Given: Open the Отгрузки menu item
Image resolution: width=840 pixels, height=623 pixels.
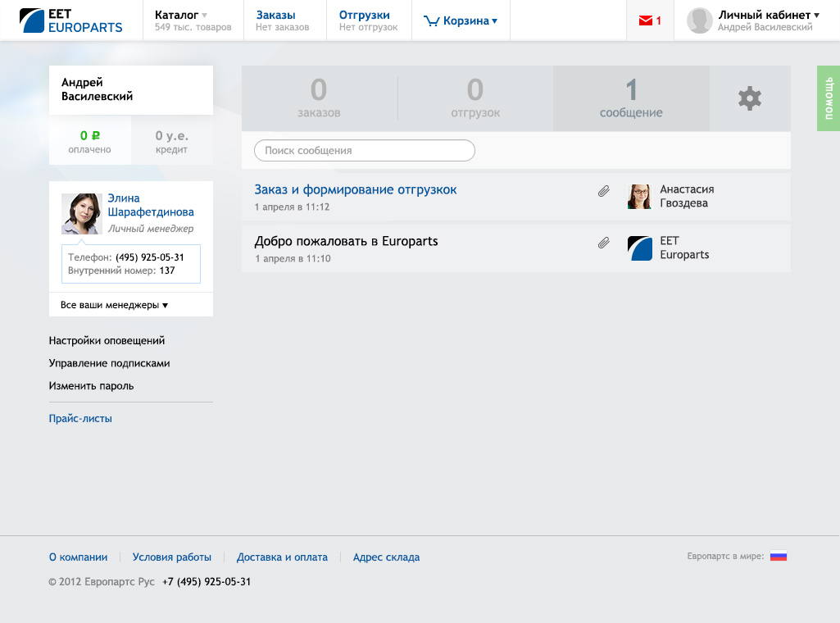Looking at the screenshot, I should pyautogui.click(x=364, y=15).
